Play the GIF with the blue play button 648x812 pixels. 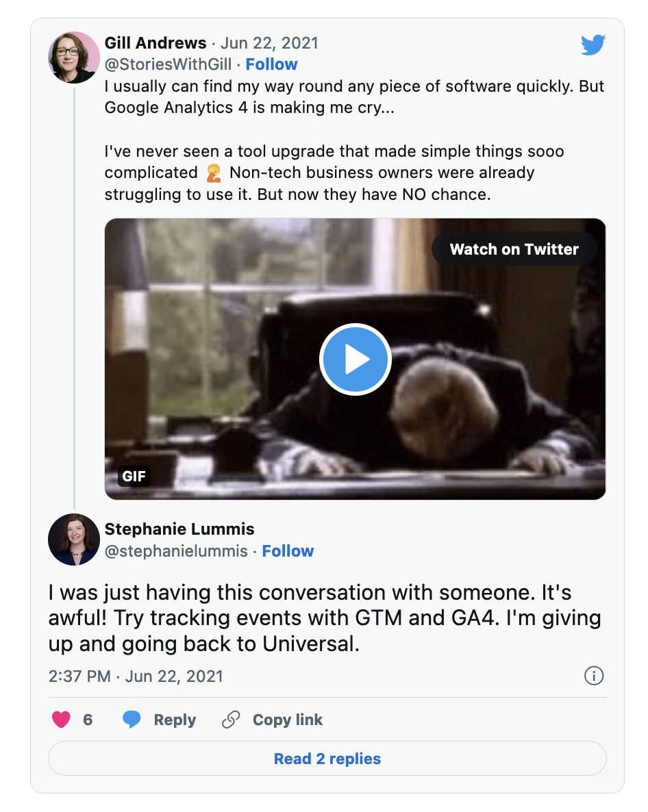pos(355,359)
